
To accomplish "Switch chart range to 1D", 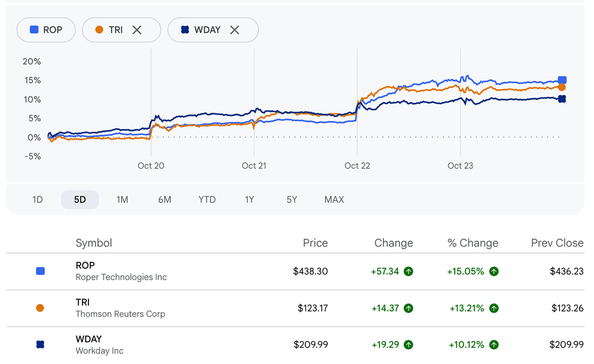I will coord(38,199).
